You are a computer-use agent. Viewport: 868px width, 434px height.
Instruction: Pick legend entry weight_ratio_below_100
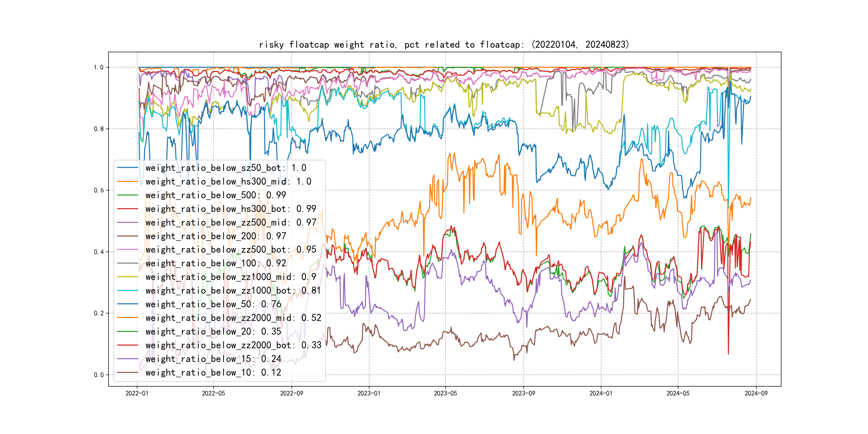(215, 263)
